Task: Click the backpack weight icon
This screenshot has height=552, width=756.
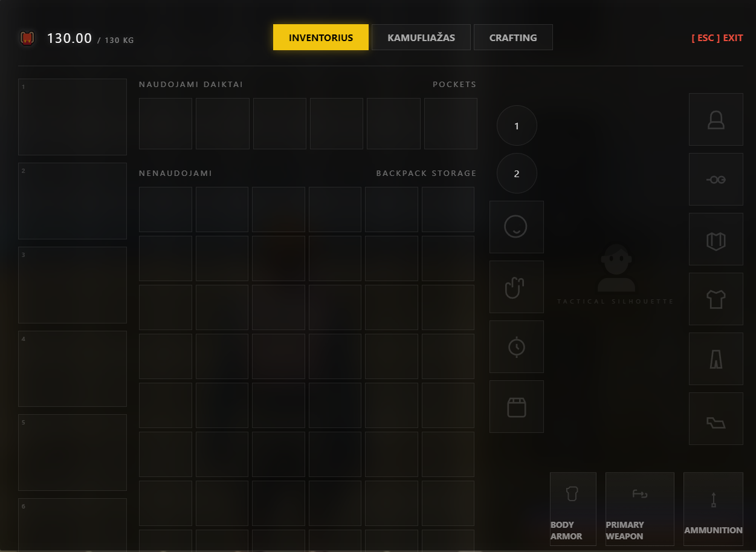Action: 27,38
